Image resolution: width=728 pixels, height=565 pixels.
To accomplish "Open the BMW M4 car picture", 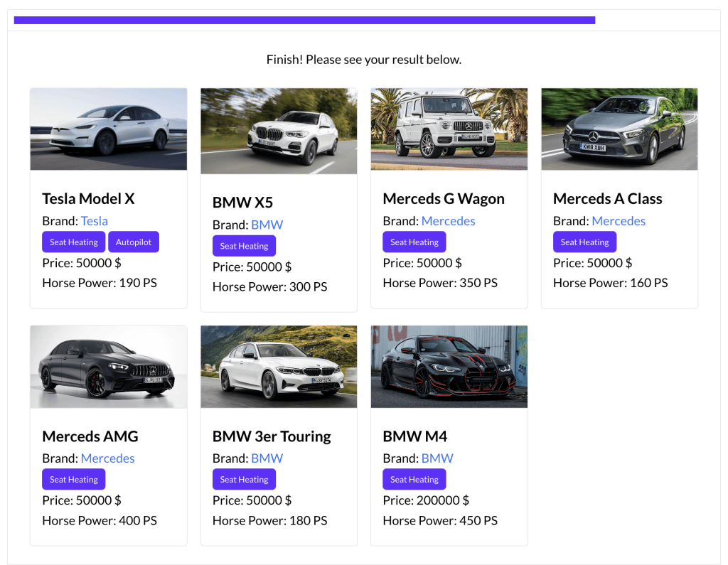I will (449, 367).
